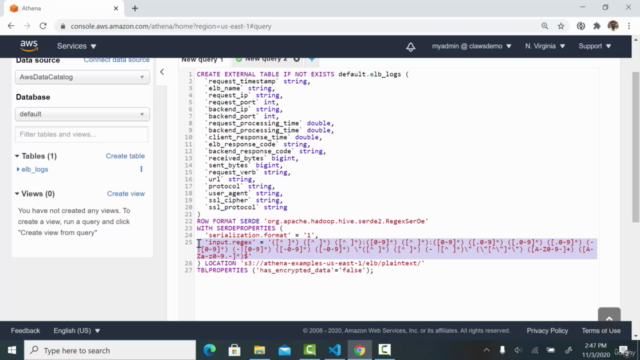Switch to Chrome in taskbar

pos(360,350)
